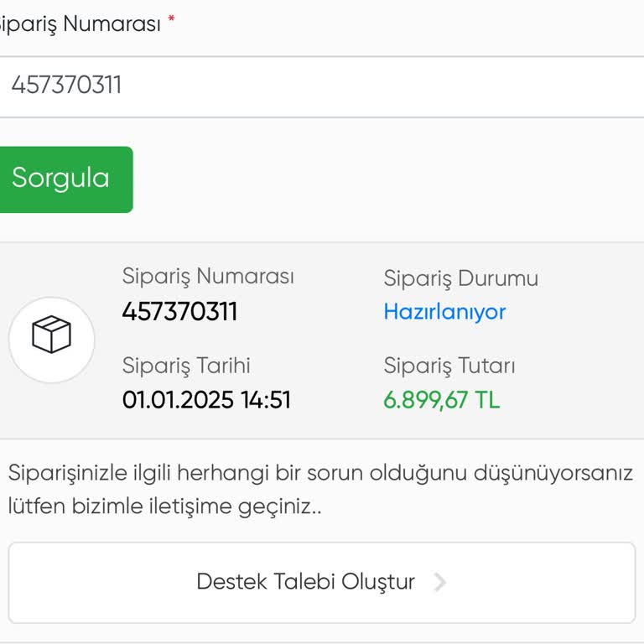Click the order date 01.01.2025 14:51
The width and height of the screenshot is (644, 644).
(x=206, y=400)
